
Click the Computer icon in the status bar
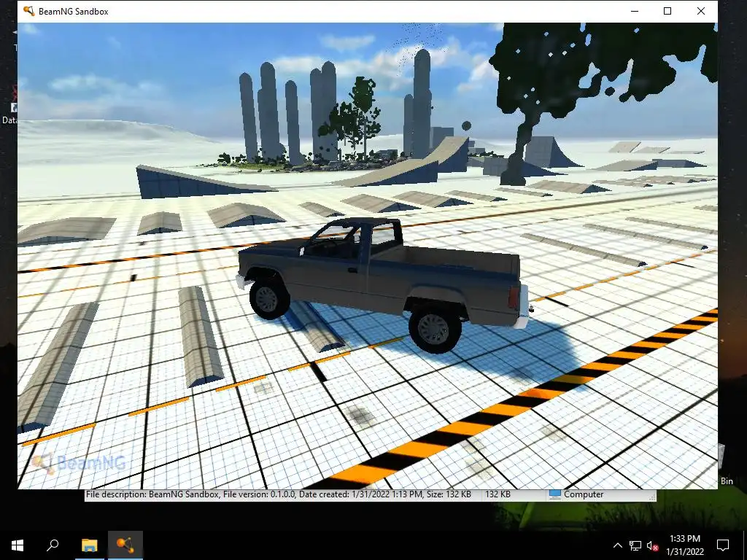tap(554, 494)
